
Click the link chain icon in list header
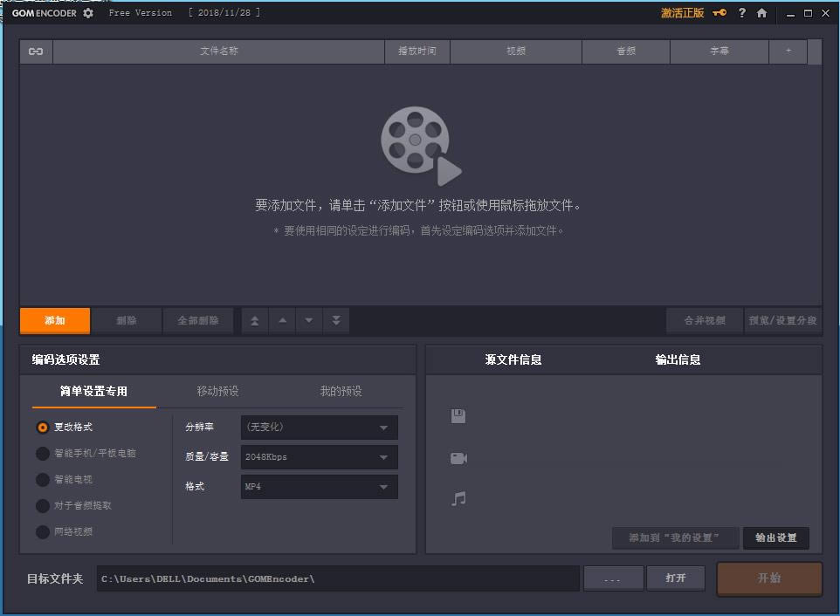tap(36, 51)
